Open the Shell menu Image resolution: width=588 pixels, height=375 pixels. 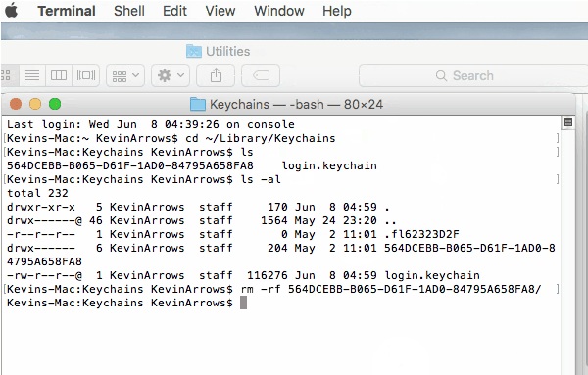click(129, 11)
